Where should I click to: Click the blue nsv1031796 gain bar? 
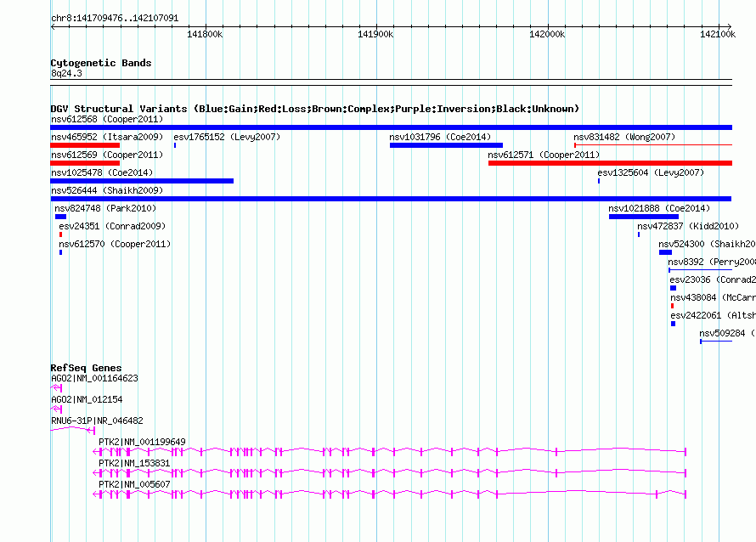click(x=446, y=145)
